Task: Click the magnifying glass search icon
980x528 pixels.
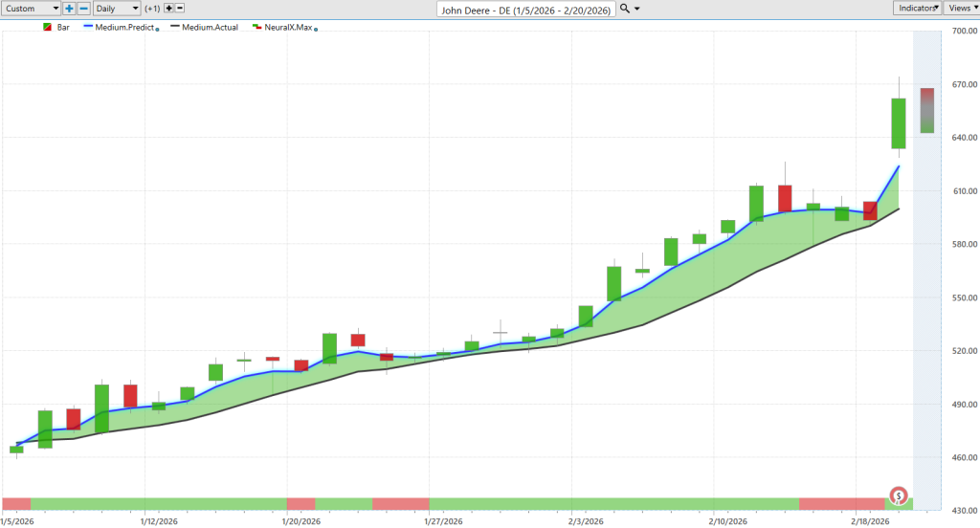Action: [x=624, y=9]
